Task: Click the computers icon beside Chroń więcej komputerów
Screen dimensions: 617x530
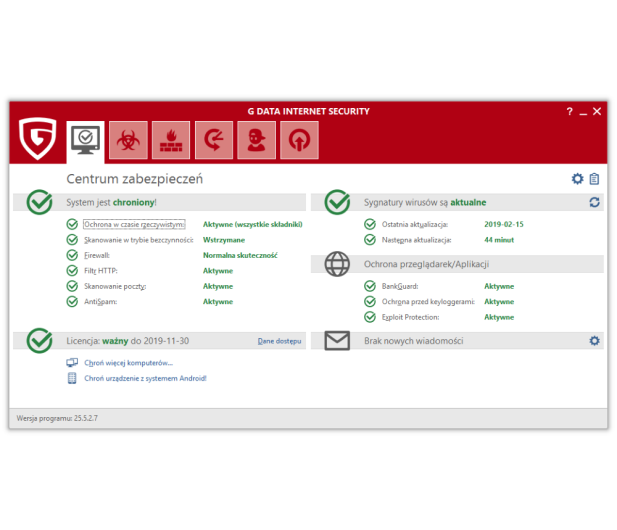Action: [x=72, y=363]
